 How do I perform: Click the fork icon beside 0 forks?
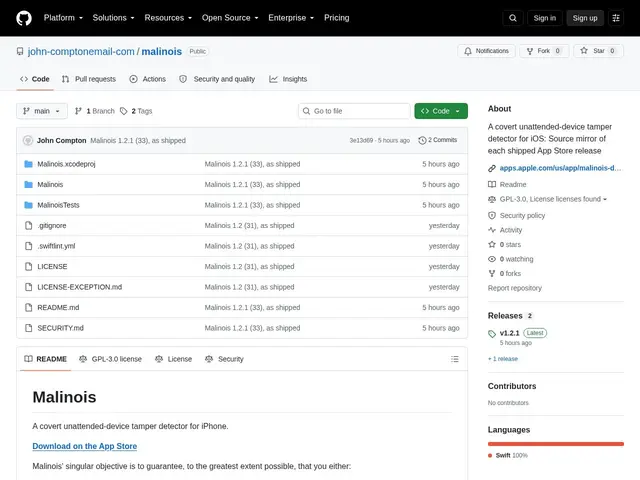(x=492, y=273)
